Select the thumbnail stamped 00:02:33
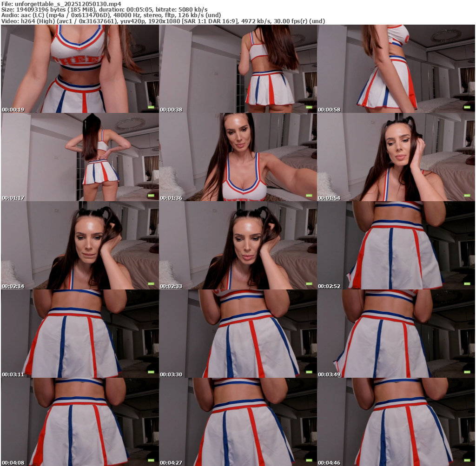Screen dimensions: 476x466 (238, 245)
